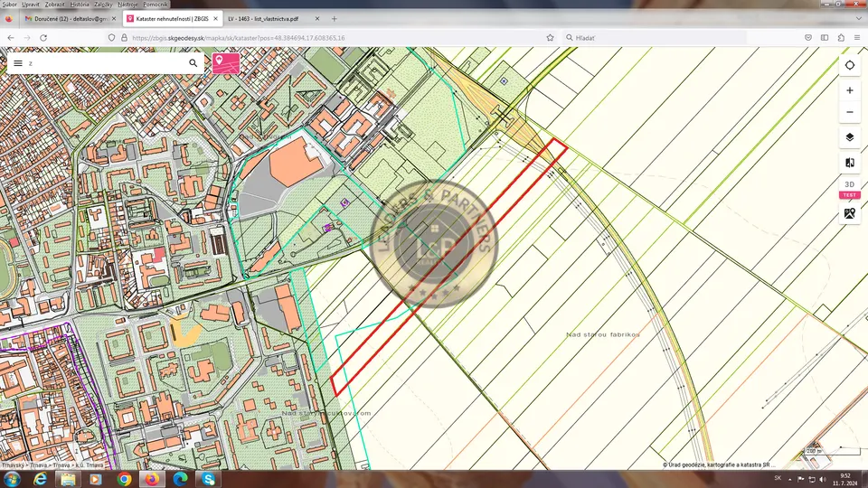Screen dimensions: 868x488
Task: Open Pocket save icon in toolbar
Action: click(808, 38)
